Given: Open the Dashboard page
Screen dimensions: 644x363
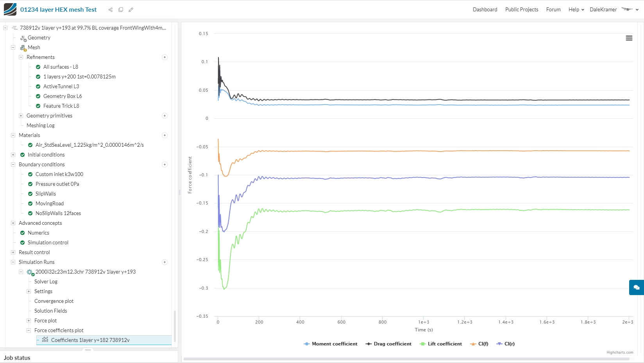Looking at the screenshot, I should click(485, 9).
